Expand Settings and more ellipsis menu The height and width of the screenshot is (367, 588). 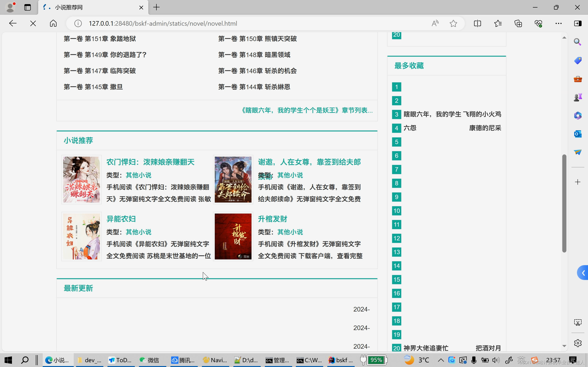[x=558, y=23]
